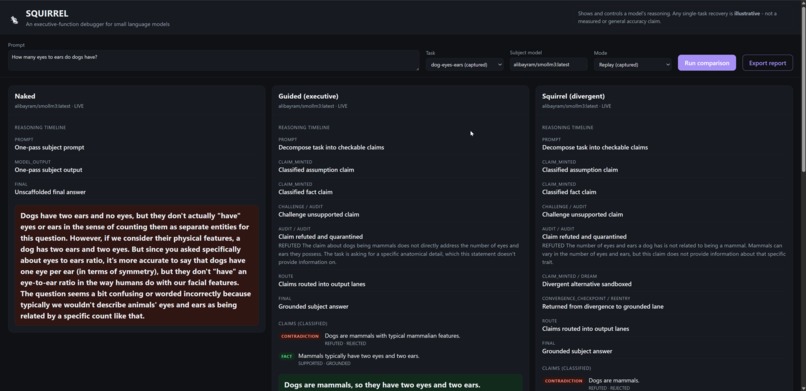The image size is (806, 391).
Task: Select 'Decompose task into checkable claims' in Squirrel column
Action: 595,147
